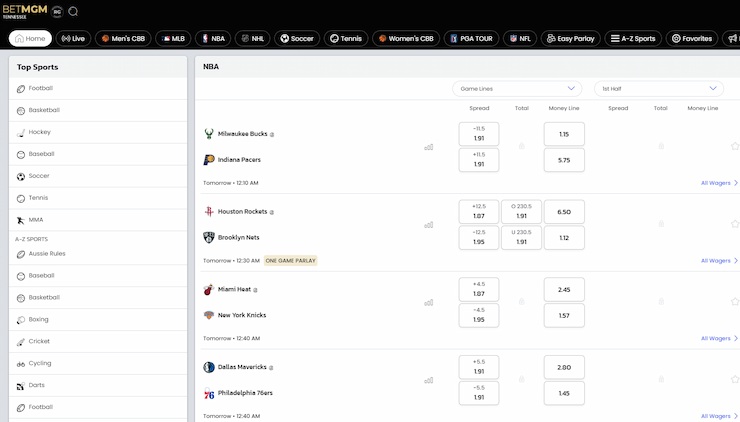
Task: Open the Favorites tab
Action: point(692,39)
